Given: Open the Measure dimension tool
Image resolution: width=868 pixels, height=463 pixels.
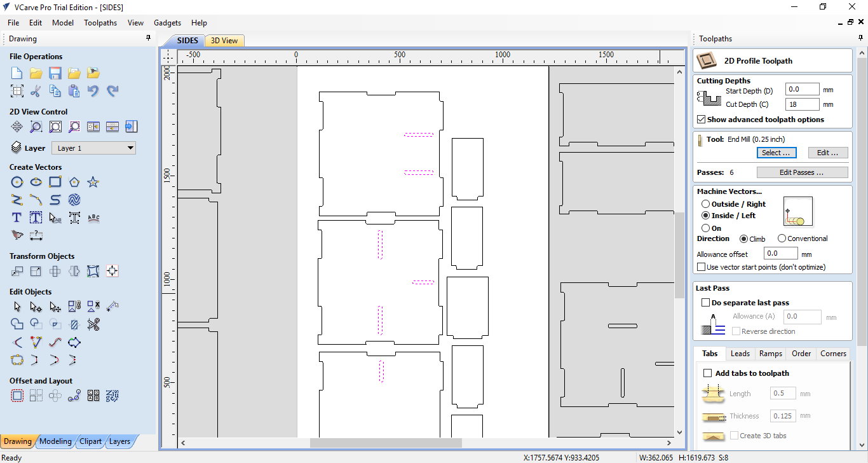Looking at the screenshot, I should [36, 235].
